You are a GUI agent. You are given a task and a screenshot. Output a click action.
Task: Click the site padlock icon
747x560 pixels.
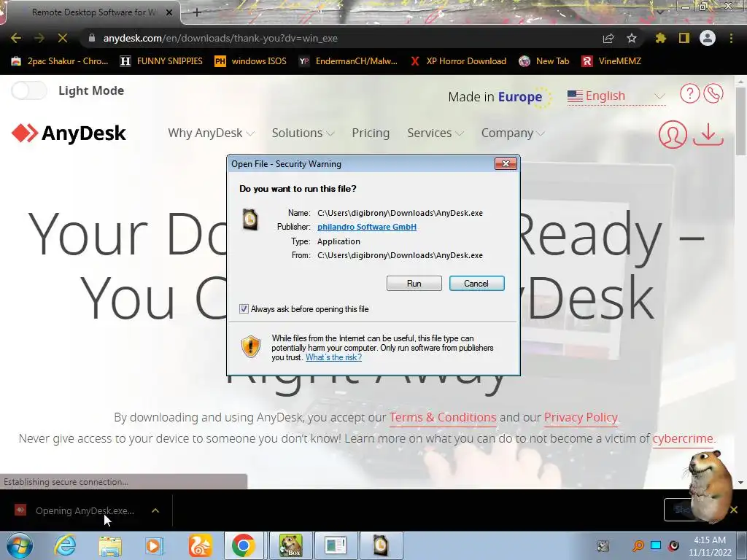coord(92,38)
